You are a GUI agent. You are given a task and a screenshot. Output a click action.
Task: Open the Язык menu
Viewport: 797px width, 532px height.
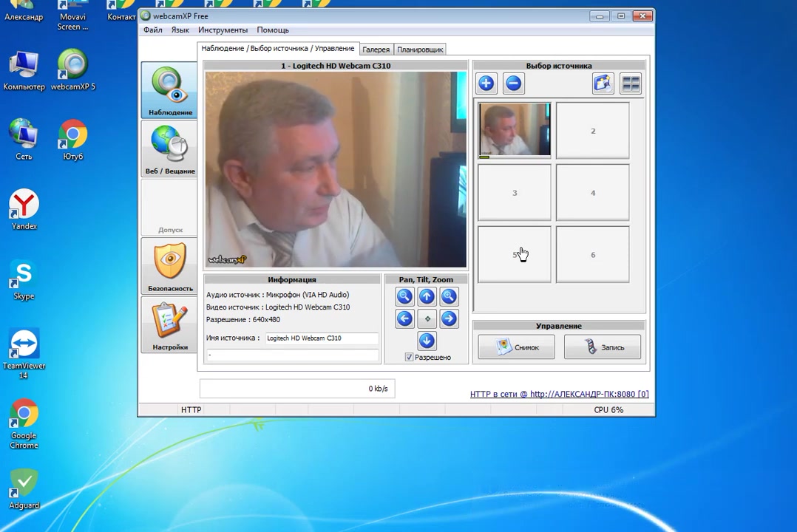180,30
